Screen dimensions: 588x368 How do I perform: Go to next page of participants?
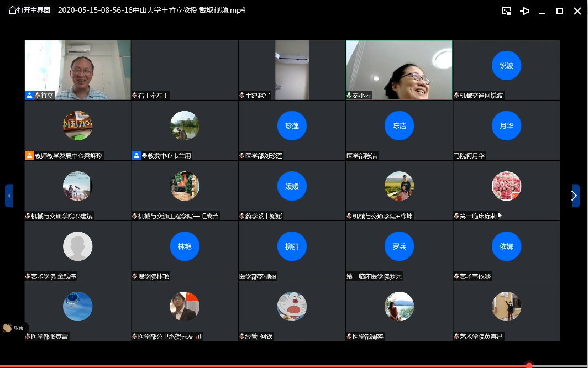(575, 196)
